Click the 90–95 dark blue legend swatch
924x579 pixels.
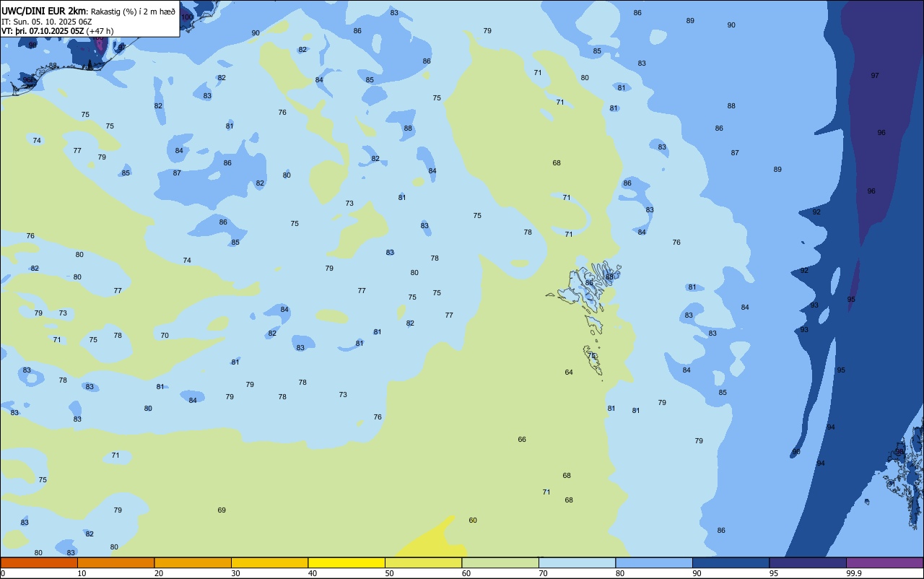click(731, 562)
